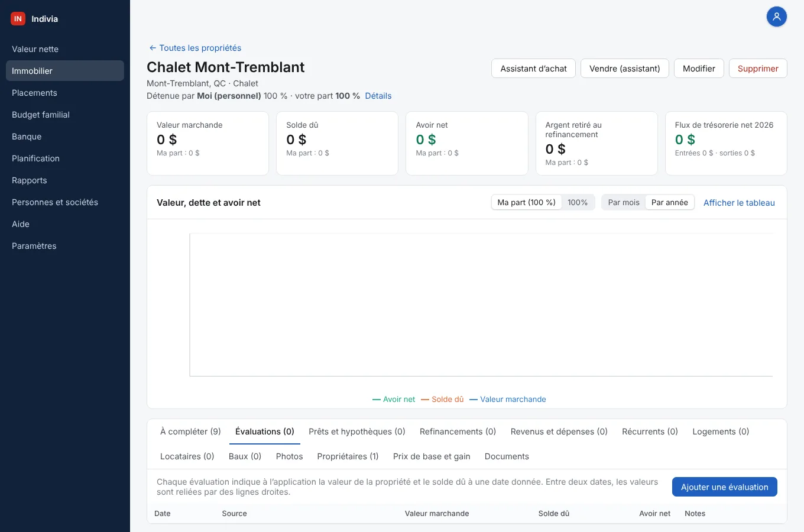This screenshot has width=804, height=532.
Task: Click Modifier to edit the property
Action: click(x=699, y=69)
